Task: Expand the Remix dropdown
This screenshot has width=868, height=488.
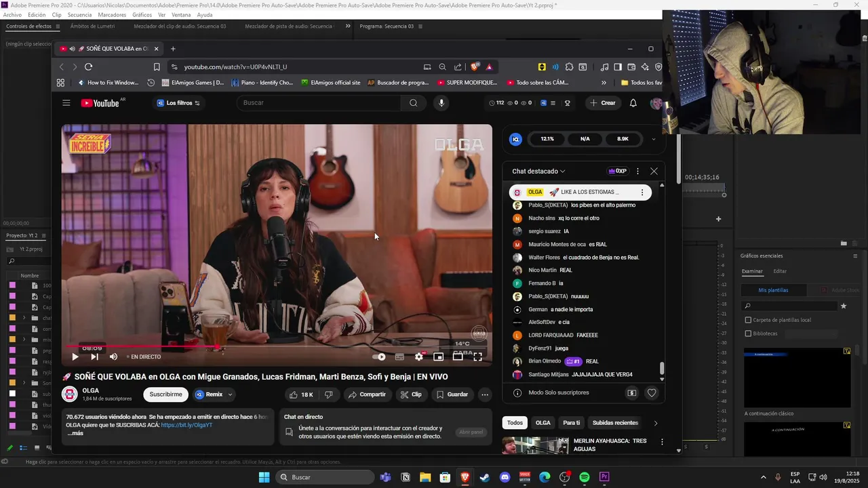Action: pos(230,394)
